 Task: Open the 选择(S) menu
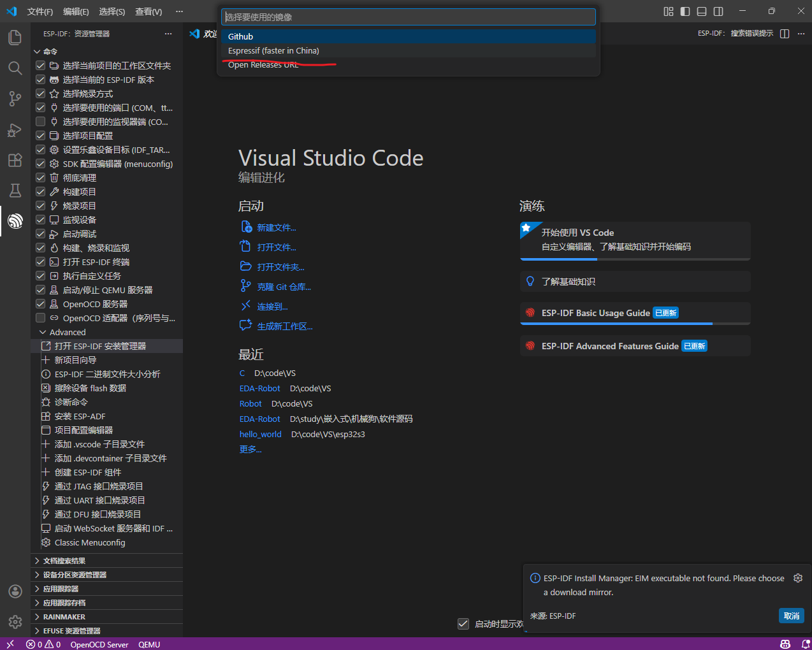(112, 11)
